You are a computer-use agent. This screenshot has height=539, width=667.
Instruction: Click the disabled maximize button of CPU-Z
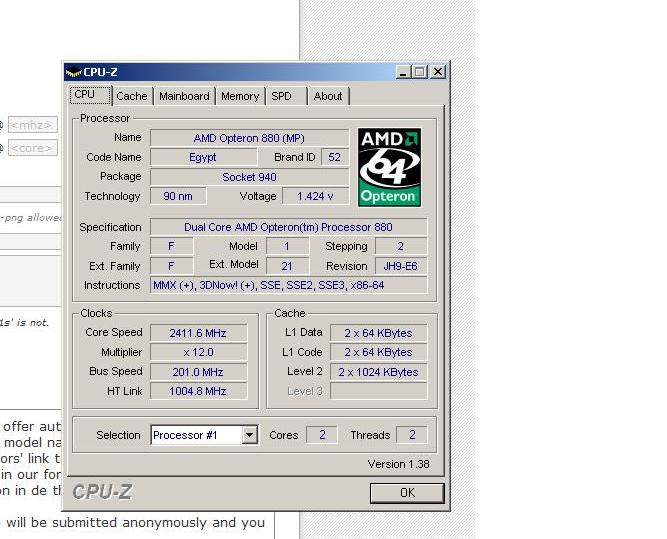[x=420, y=72]
